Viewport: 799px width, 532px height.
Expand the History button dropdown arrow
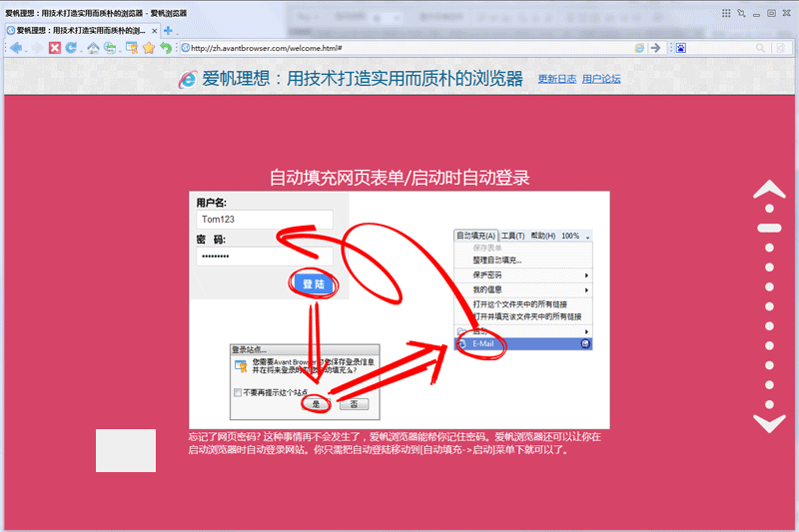[x=119, y=50]
